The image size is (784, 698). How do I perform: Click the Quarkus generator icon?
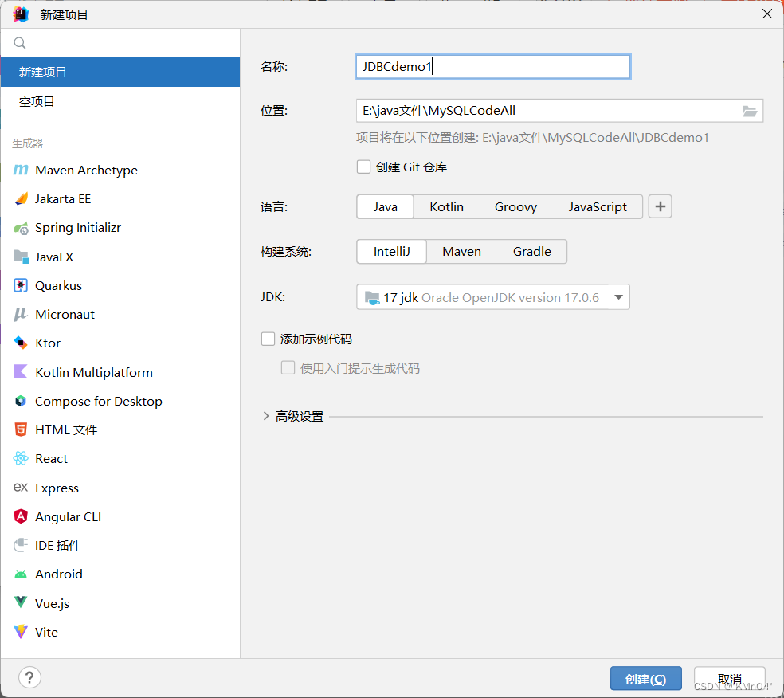click(x=21, y=285)
